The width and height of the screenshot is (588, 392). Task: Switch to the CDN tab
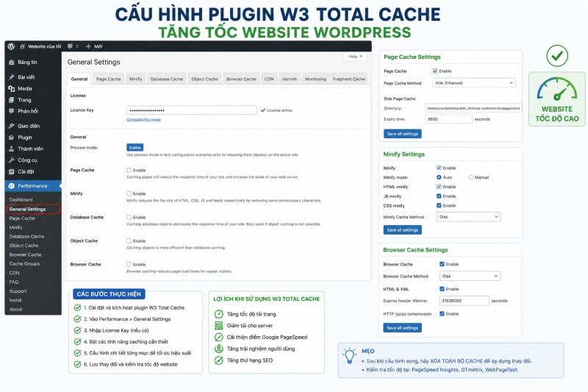(269, 79)
